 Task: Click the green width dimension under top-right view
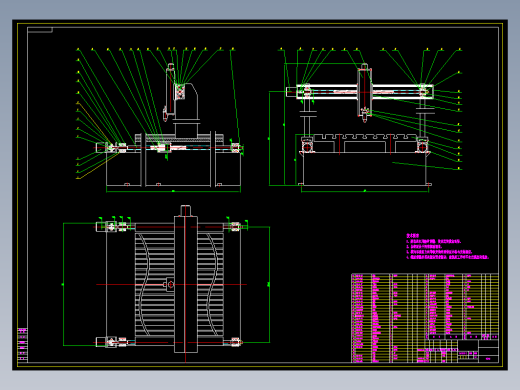365,191
